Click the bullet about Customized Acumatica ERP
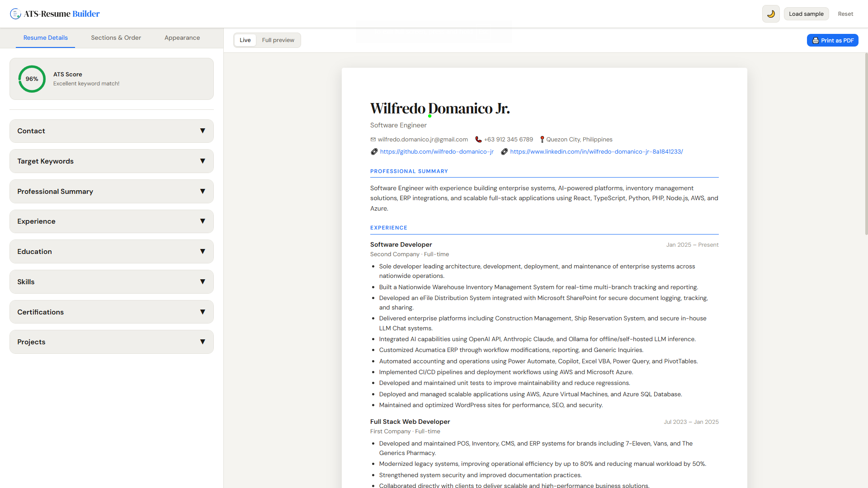868x488 pixels. (511, 350)
